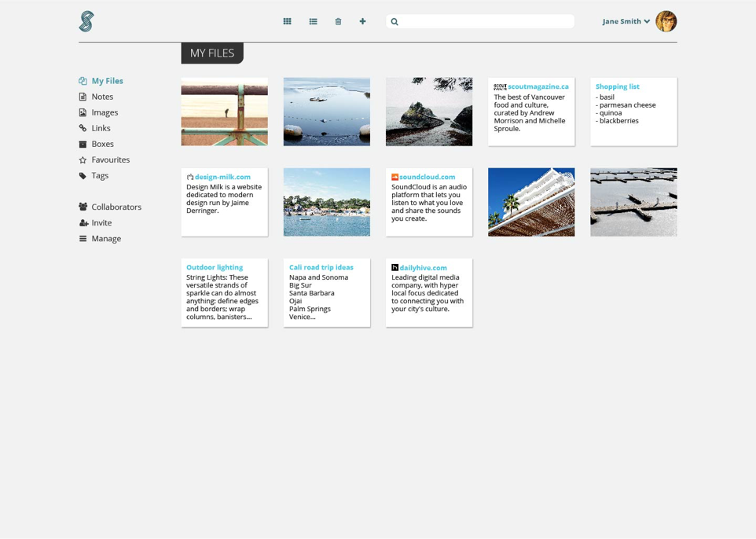Click the user profile avatar

(666, 21)
